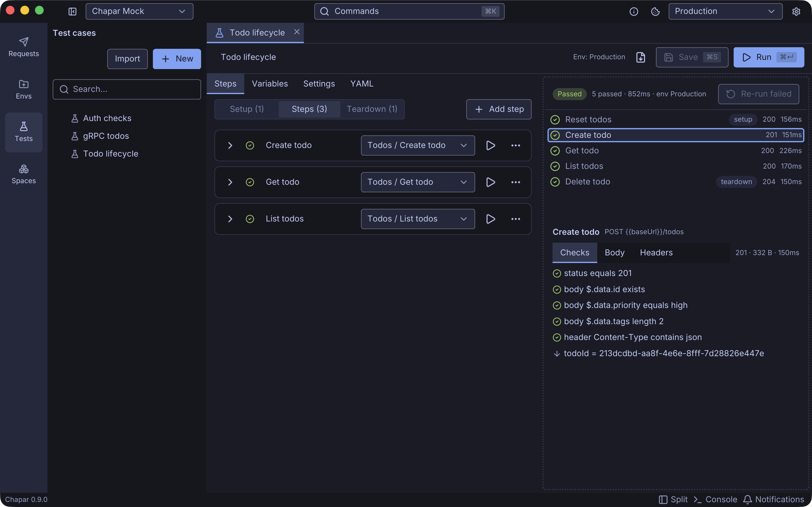
Task: Open the Production environment dropdown
Action: (725, 11)
